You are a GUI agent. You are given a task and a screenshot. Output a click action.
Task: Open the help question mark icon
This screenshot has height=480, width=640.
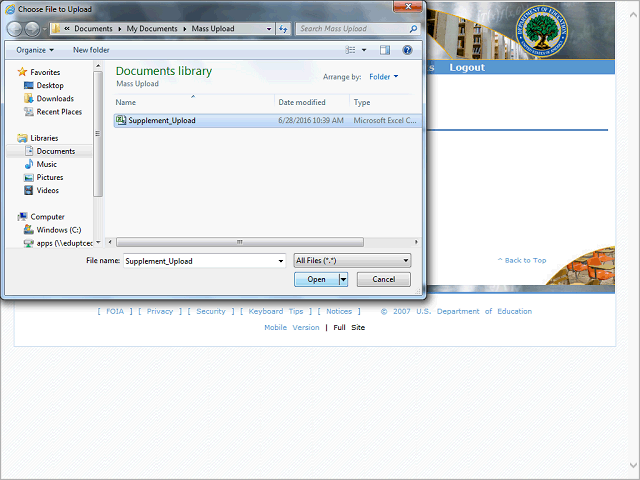click(407, 50)
